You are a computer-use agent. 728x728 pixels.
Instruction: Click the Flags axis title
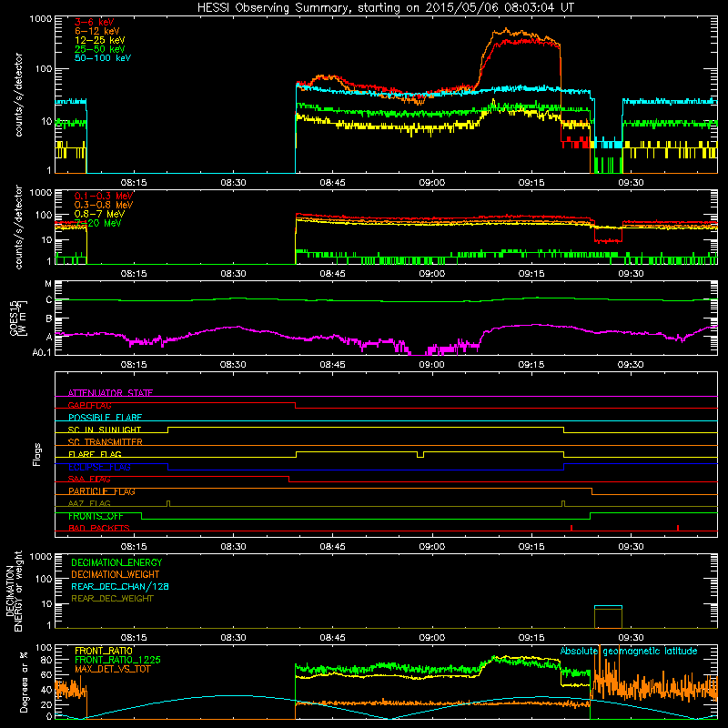tap(37, 454)
